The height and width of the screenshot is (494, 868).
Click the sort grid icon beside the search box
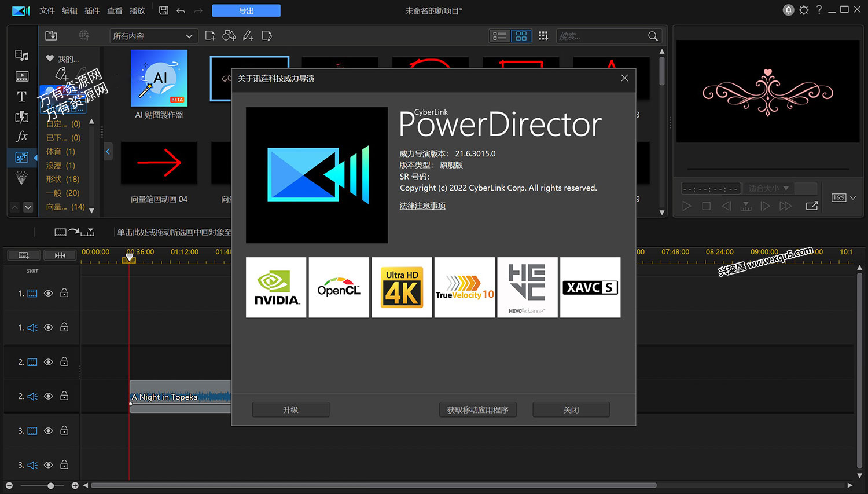click(x=543, y=36)
